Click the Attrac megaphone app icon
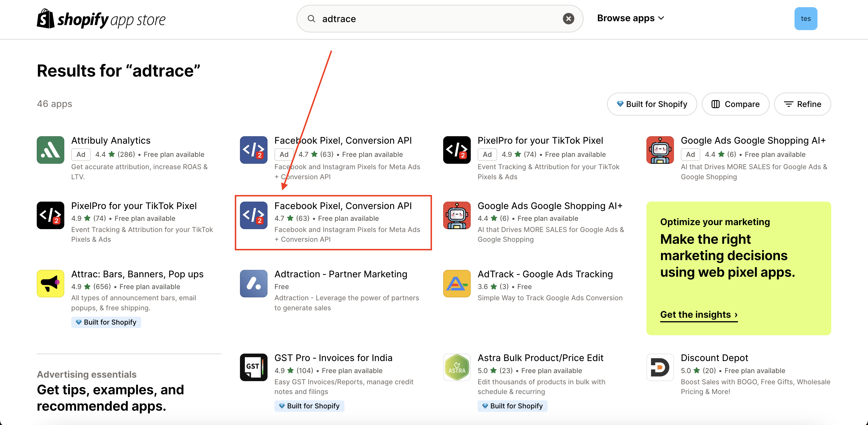Screen dimensions: 868x425 click(51, 284)
